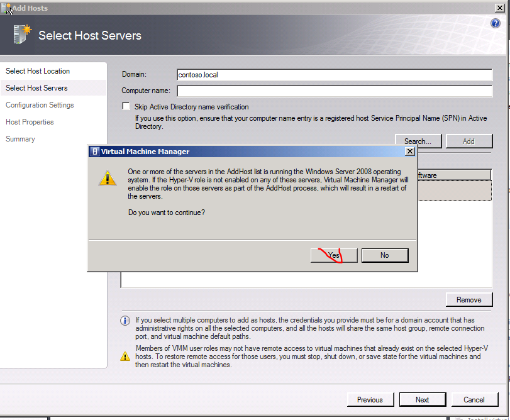Open the Select Host Location wizard step
The height and width of the screenshot is (420, 510).
pyautogui.click(x=38, y=71)
